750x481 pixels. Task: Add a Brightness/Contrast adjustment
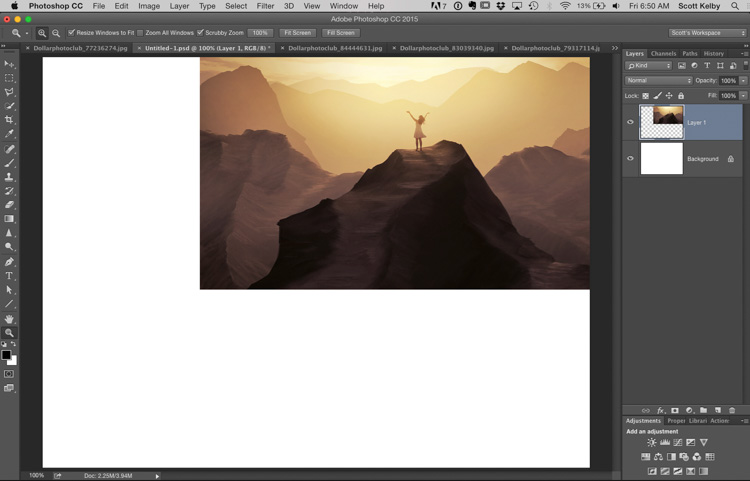[652, 442]
